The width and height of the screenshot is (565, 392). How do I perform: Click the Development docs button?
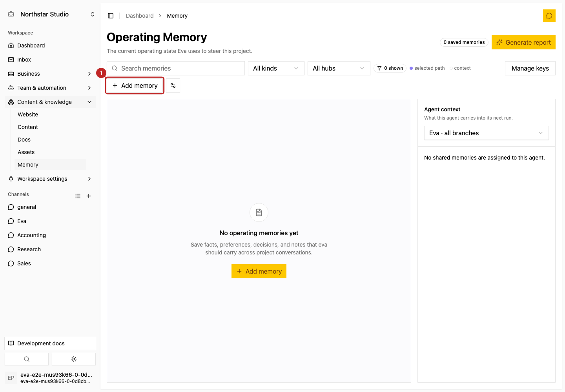coord(50,343)
